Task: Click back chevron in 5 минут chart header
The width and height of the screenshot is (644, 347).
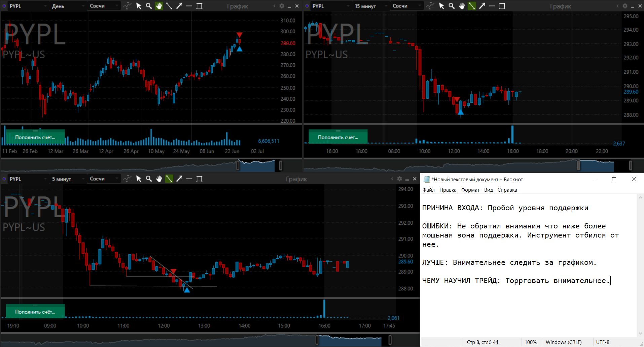Action: (x=392, y=179)
